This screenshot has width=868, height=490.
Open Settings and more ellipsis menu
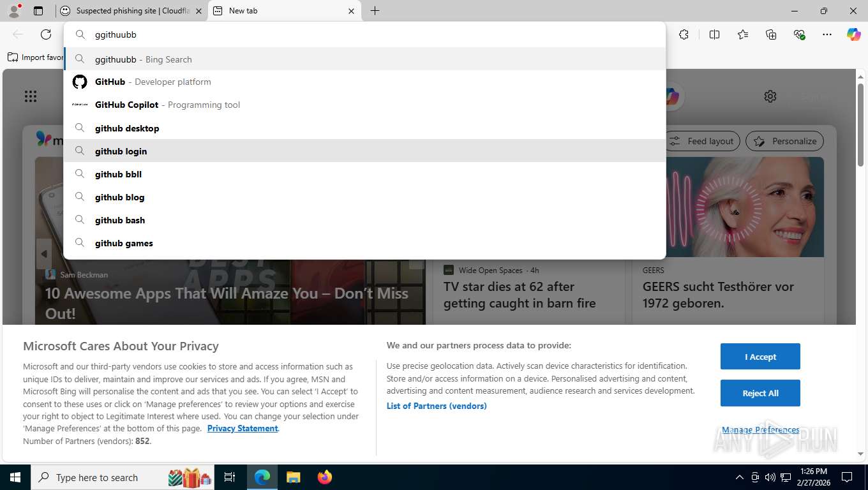click(x=827, y=34)
